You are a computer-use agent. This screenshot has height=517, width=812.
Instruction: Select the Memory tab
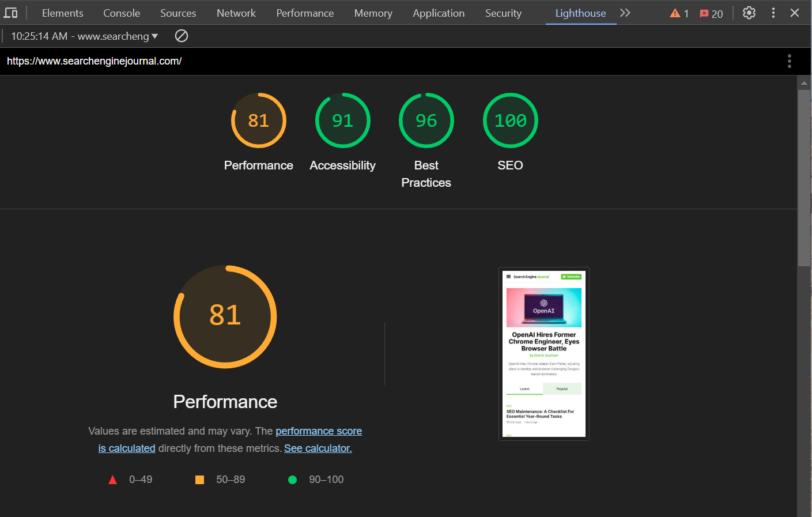click(x=373, y=13)
